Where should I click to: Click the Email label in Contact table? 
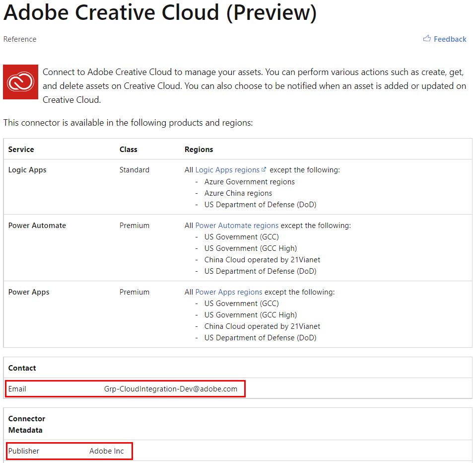pyautogui.click(x=17, y=389)
